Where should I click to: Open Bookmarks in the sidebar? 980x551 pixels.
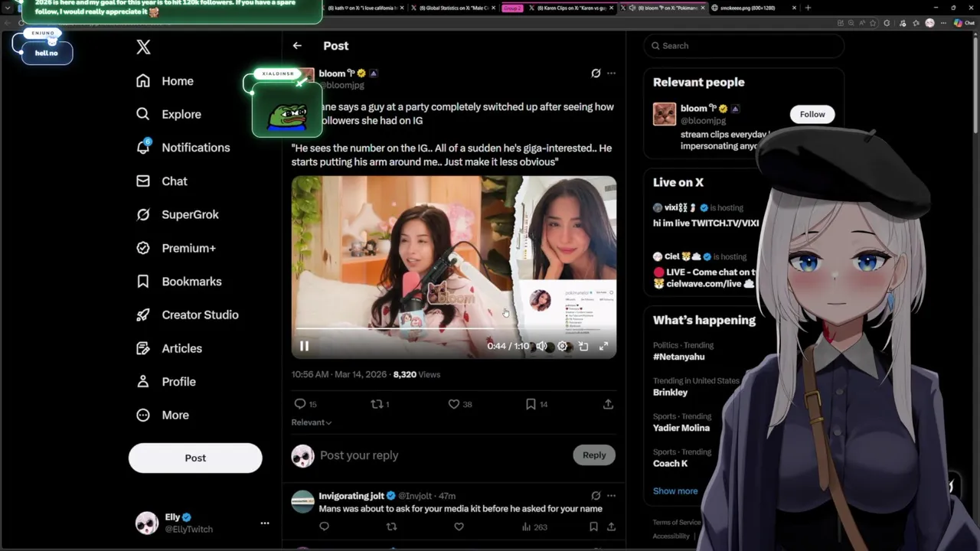point(178,282)
